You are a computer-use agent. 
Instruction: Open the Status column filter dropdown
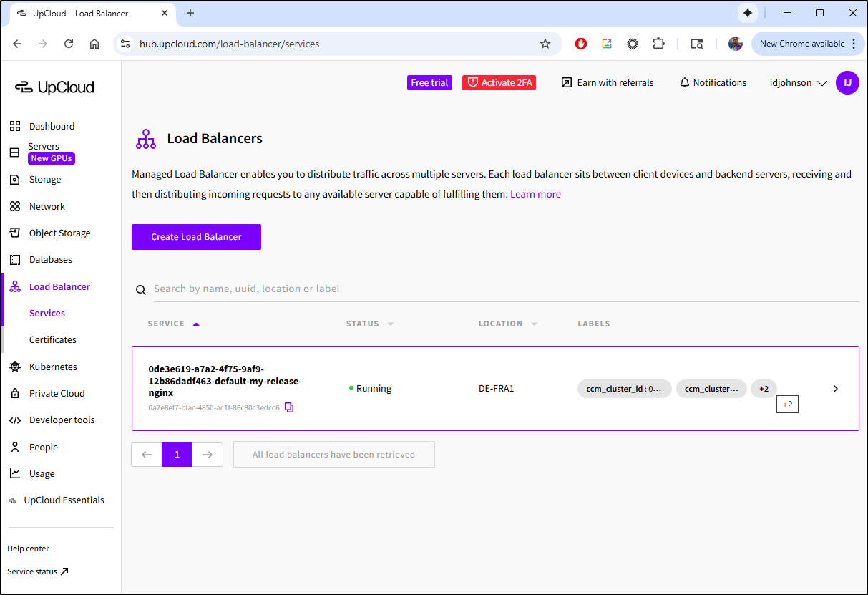pyautogui.click(x=391, y=324)
